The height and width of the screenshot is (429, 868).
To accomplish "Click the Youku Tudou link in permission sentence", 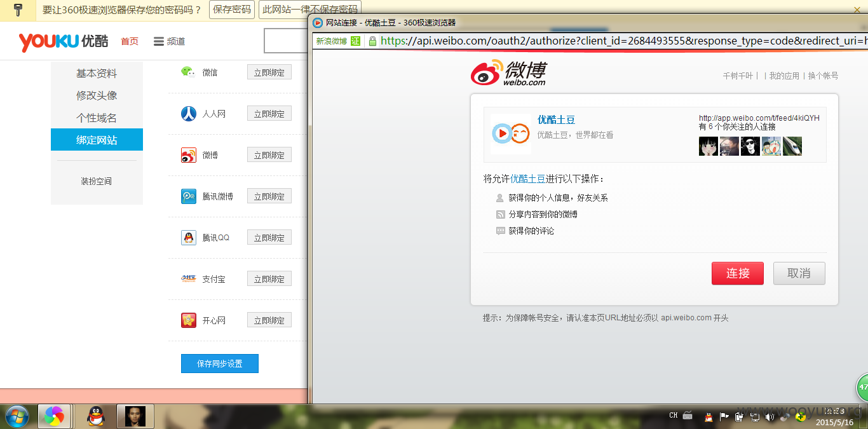I will pyautogui.click(x=528, y=179).
